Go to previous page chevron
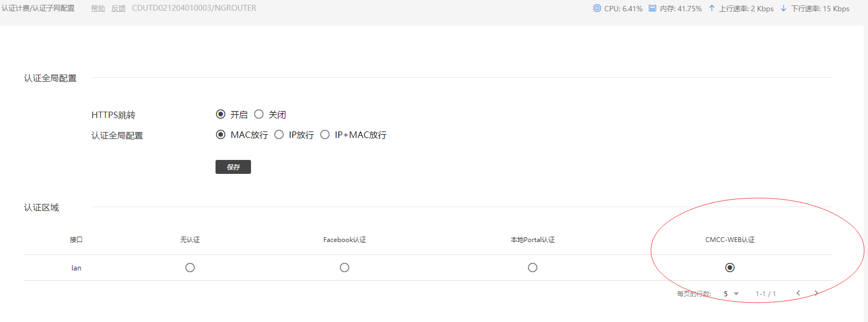Image resolution: width=868 pixels, height=322 pixels. 798,293
